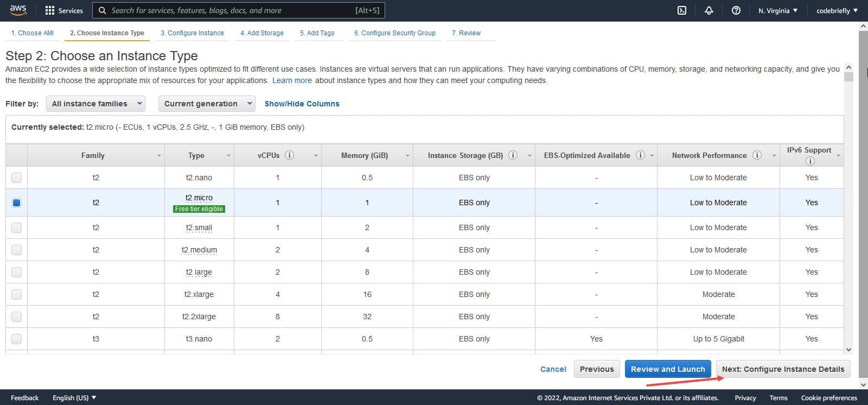
Task: Show info icon for IPv6 Support column
Action: (810, 161)
